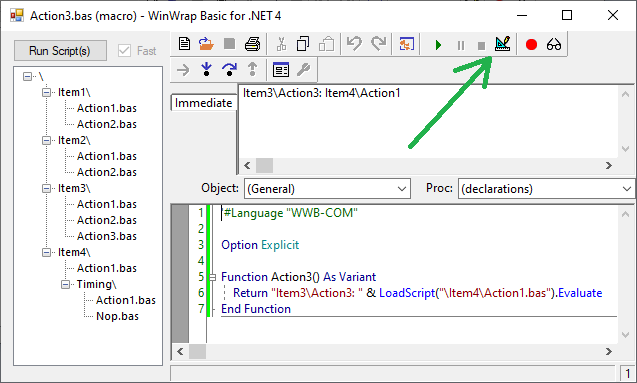Click the Cut scissors icon
This screenshot has width=637, height=383.
281,44
